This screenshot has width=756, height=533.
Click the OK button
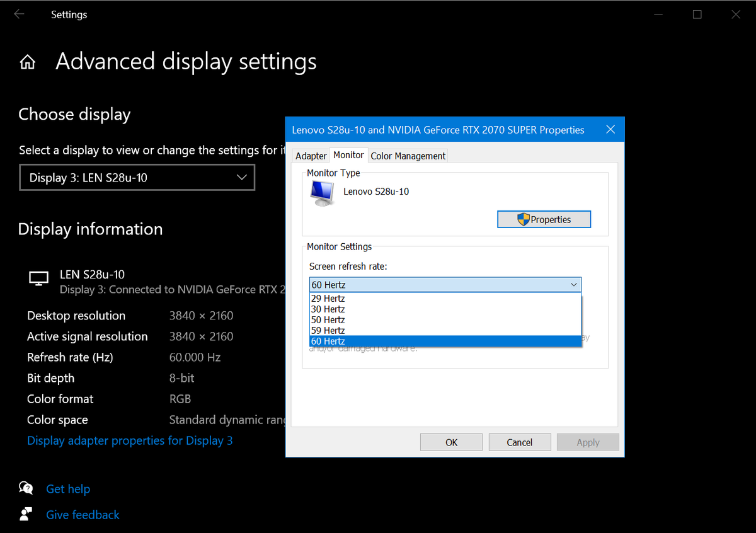[x=451, y=442]
